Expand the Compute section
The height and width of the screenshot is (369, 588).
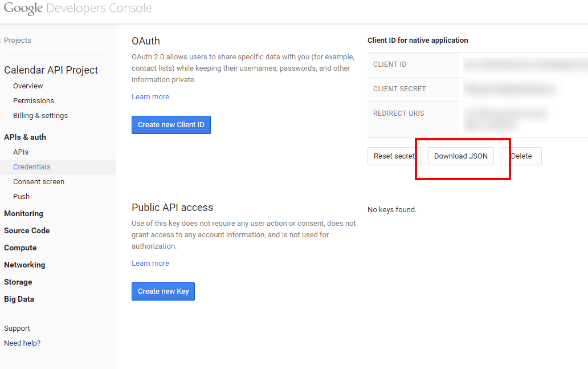[21, 248]
